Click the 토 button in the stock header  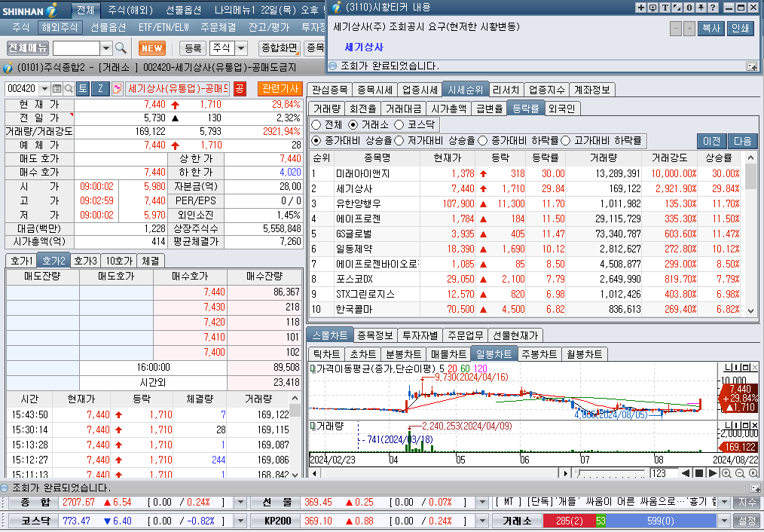(82, 88)
